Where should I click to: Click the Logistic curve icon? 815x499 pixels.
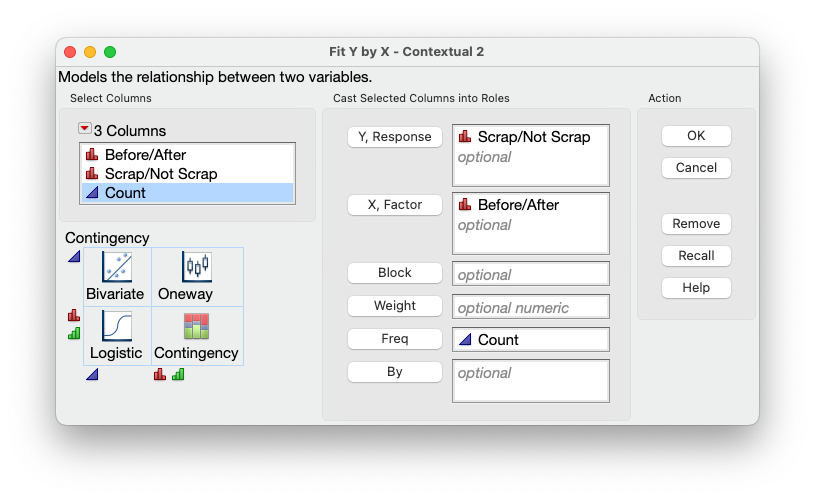pyautogui.click(x=117, y=326)
